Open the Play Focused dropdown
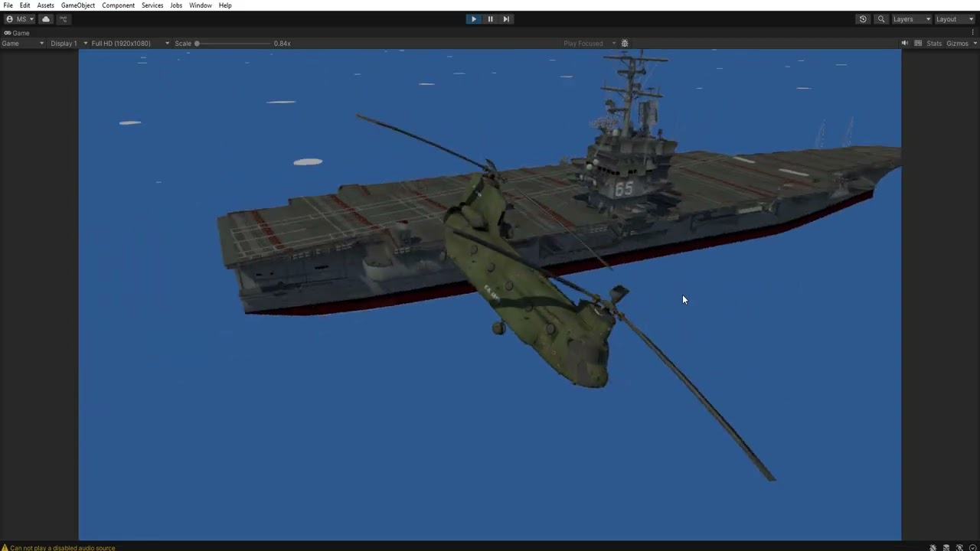This screenshot has height=551, width=980. [590, 44]
